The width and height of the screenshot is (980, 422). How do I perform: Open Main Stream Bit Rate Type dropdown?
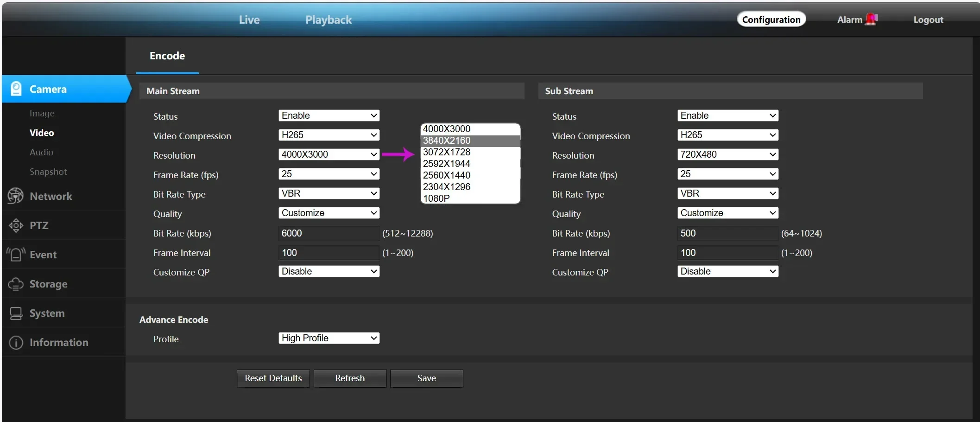click(329, 193)
